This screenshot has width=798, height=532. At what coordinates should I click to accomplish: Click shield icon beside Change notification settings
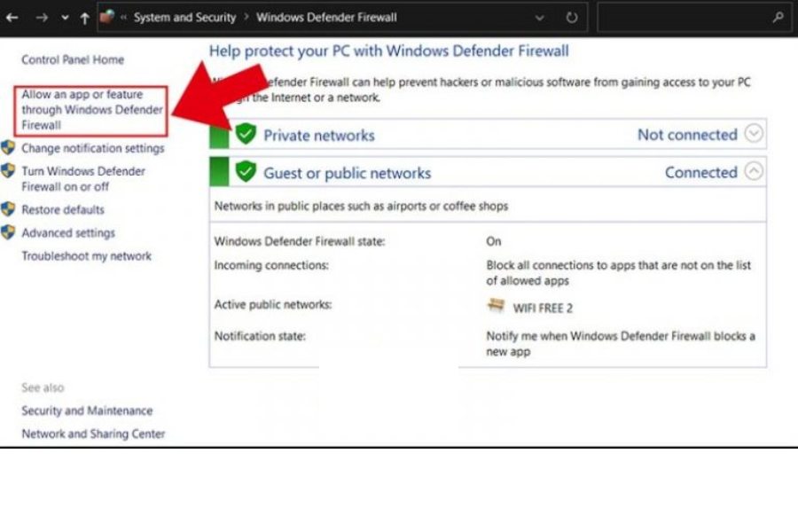8,148
